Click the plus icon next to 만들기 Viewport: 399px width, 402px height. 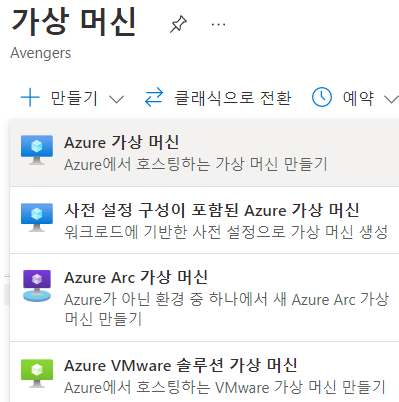30,98
